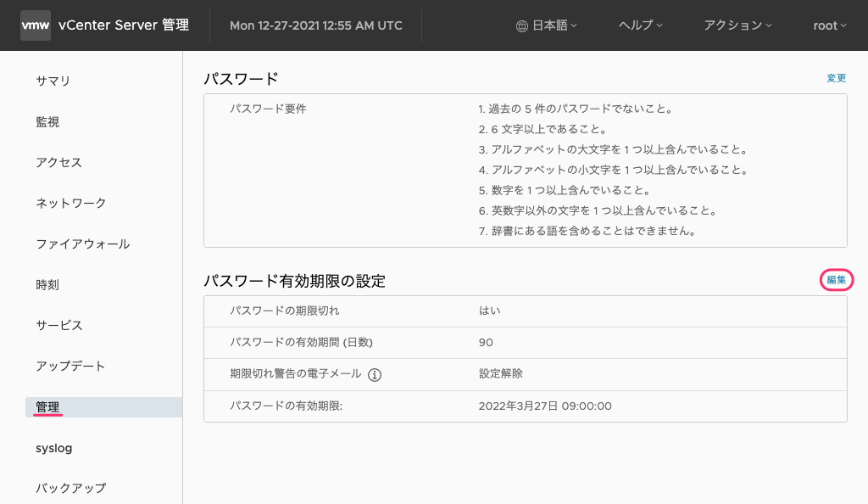Click the value 90

click(x=486, y=342)
